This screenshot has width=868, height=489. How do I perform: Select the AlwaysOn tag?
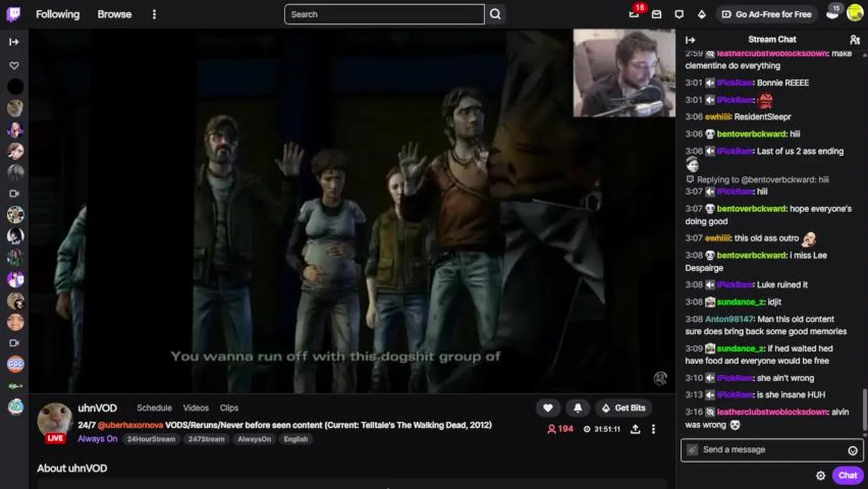pos(254,439)
